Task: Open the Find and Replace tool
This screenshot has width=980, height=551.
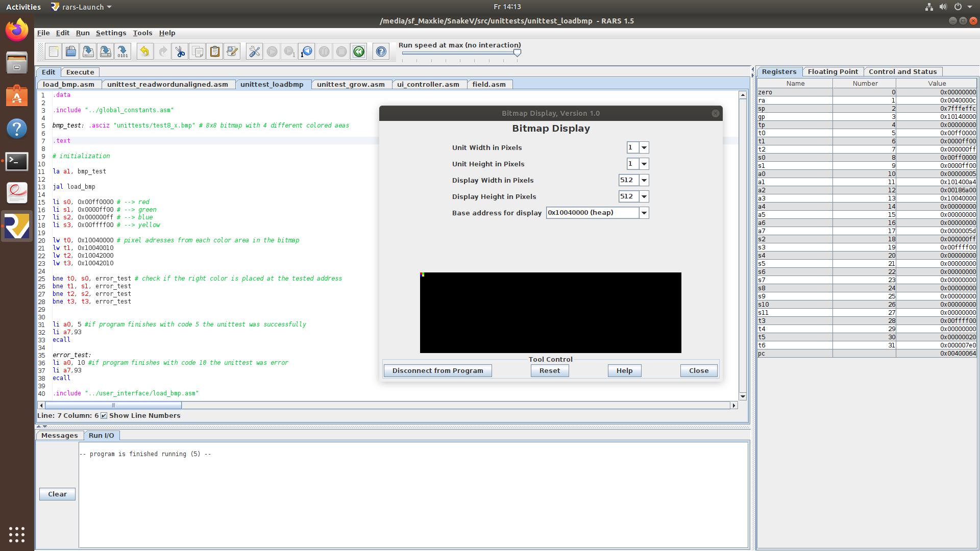Action: pos(232,51)
